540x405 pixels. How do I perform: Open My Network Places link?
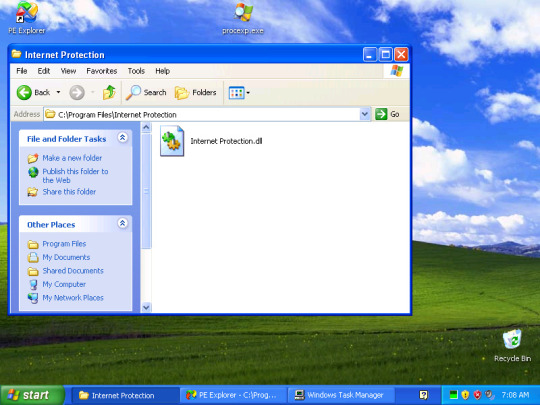point(73,298)
